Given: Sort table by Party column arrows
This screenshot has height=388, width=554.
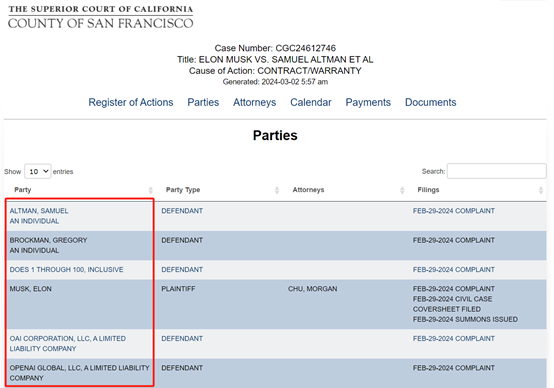Looking at the screenshot, I should click(x=151, y=190).
